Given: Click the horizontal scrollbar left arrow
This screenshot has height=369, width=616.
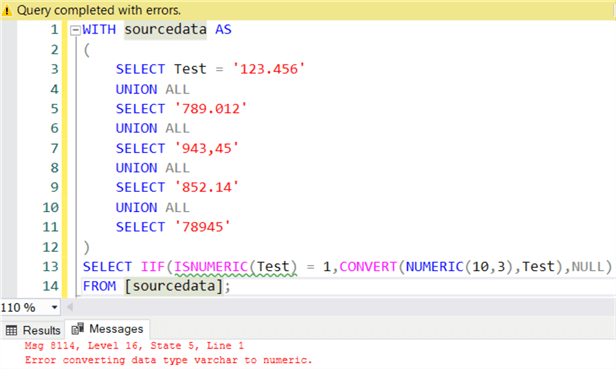Looking at the screenshot, I should point(70,307).
